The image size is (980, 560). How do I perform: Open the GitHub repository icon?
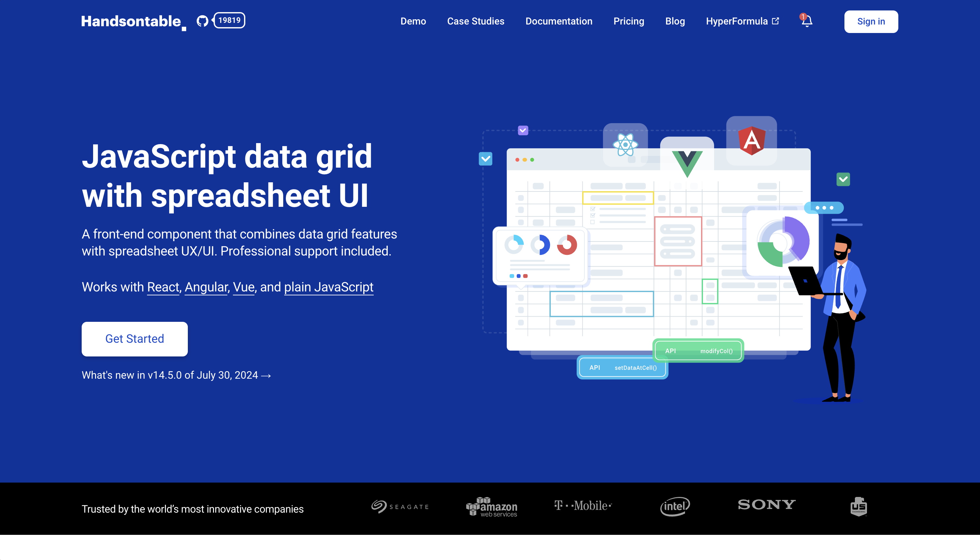(202, 21)
